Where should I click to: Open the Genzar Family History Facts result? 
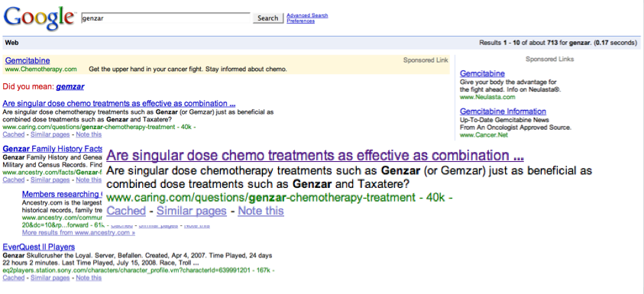click(x=53, y=149)
